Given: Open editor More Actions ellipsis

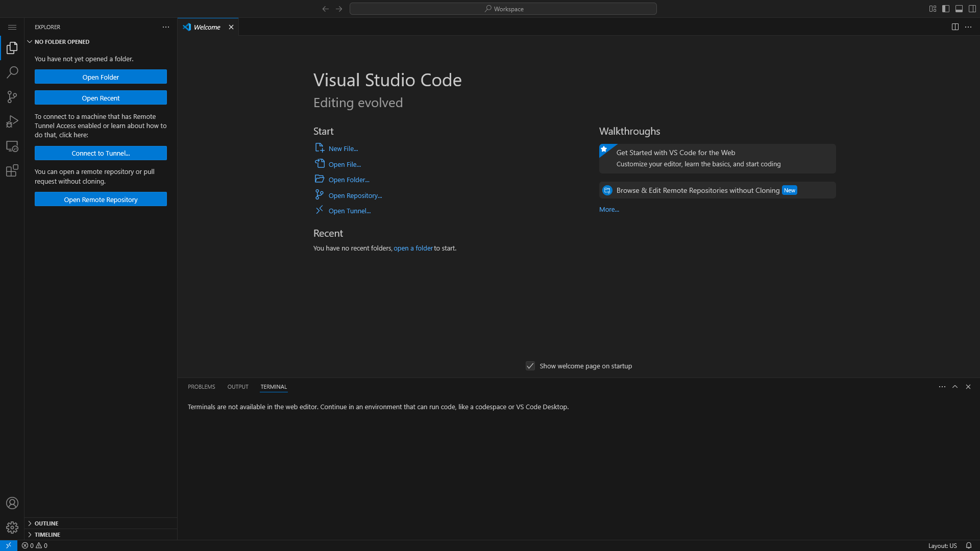Looking at the screenshot, I should coord(968,27).
